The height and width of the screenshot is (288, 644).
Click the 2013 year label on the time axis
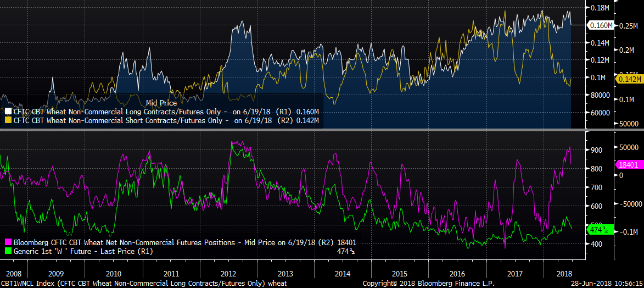[285, 273]
